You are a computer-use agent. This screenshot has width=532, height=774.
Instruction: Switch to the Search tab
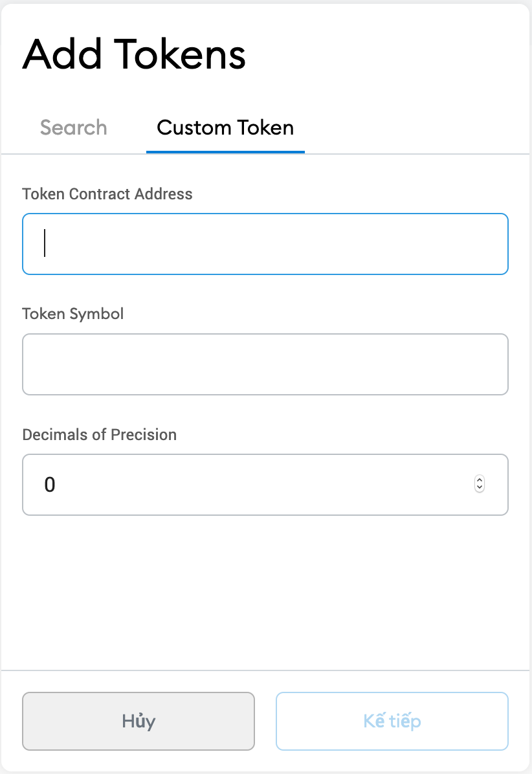[x=74, y=128]
